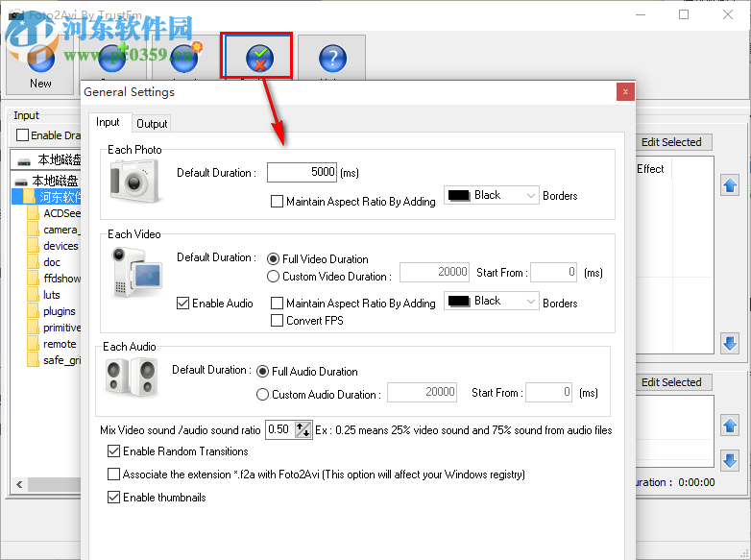
Task: Select the first 本地磁盘 drive icon
Action: [x=24, y=160]
